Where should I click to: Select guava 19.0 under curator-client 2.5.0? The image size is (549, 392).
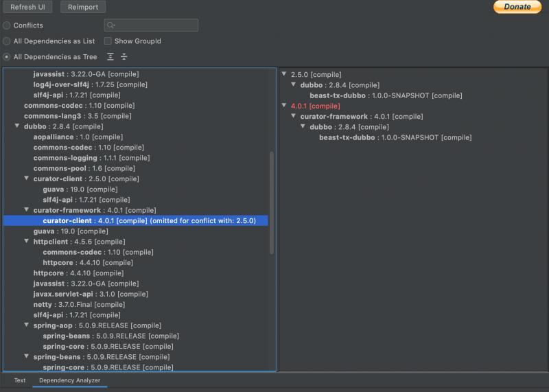pos(80,189)
